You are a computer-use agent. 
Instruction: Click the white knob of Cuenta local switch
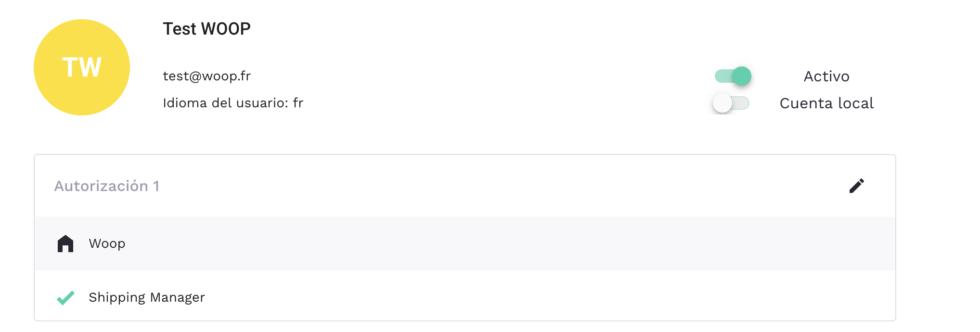pyautogui.click(x=722, y=103)
